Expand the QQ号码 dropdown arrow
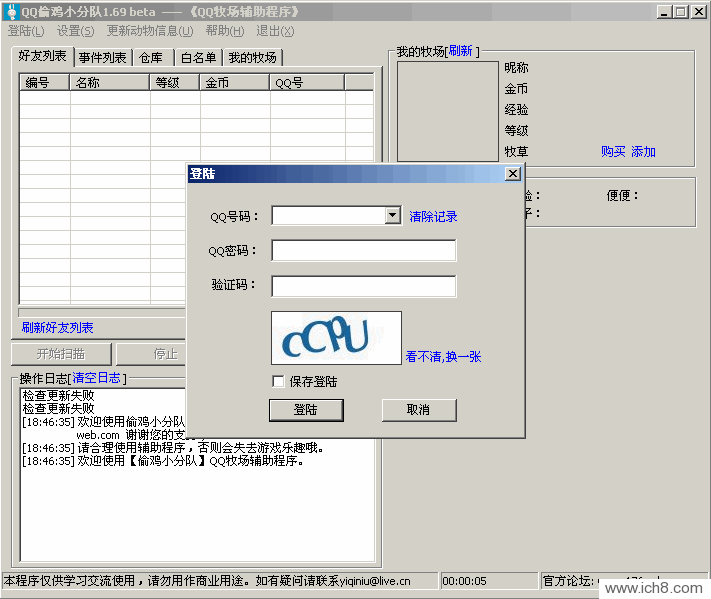 coord(393,215)
